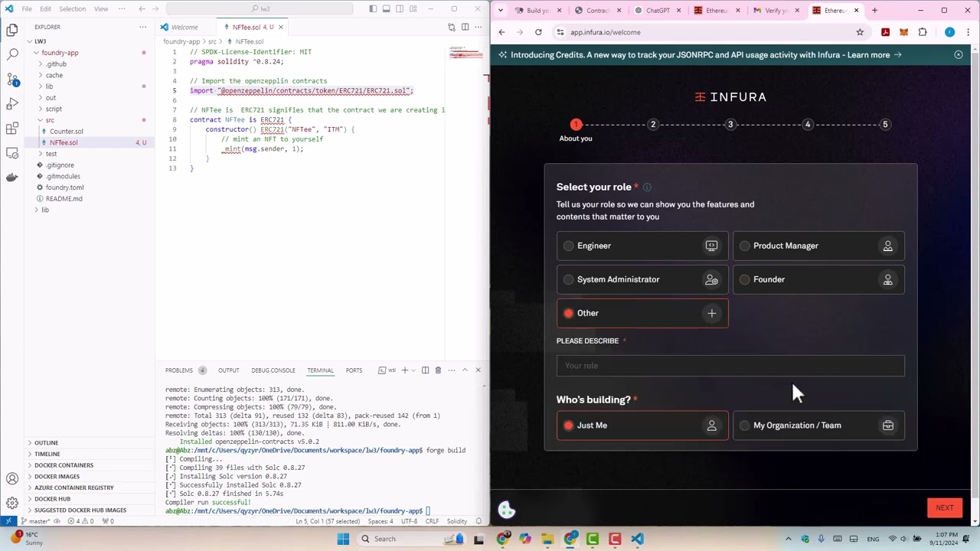The width and height of the screenshot is (980, 551).
Task: Select the Product Manager role option
Action: pyautogui.click(x=818, y=246)
